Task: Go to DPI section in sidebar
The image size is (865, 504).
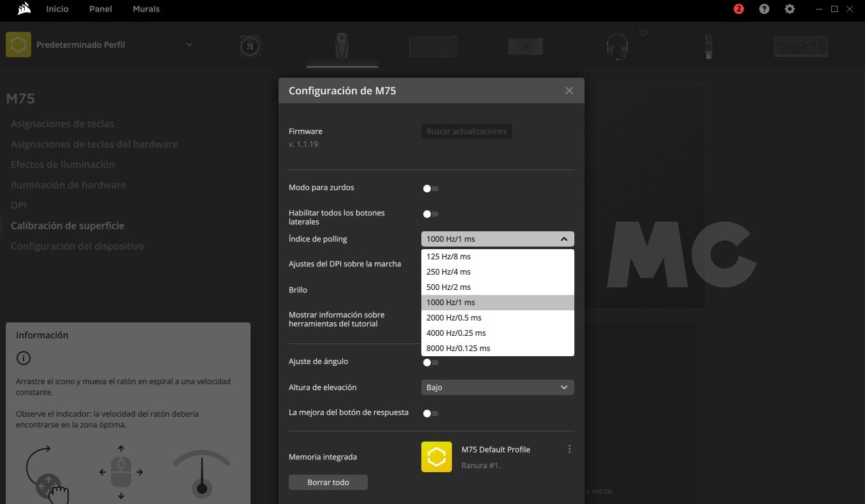Action: click(18, 205)
